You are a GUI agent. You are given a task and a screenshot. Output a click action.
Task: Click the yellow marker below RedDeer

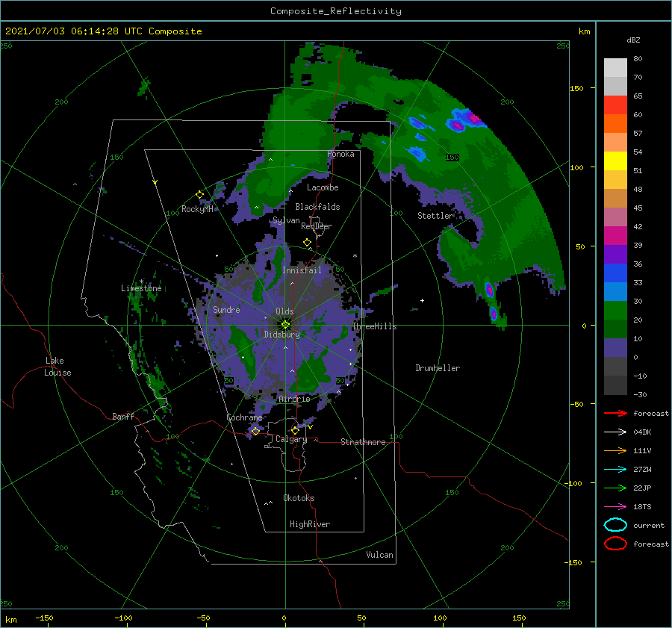pyautogui.click(x=307, y=243)
